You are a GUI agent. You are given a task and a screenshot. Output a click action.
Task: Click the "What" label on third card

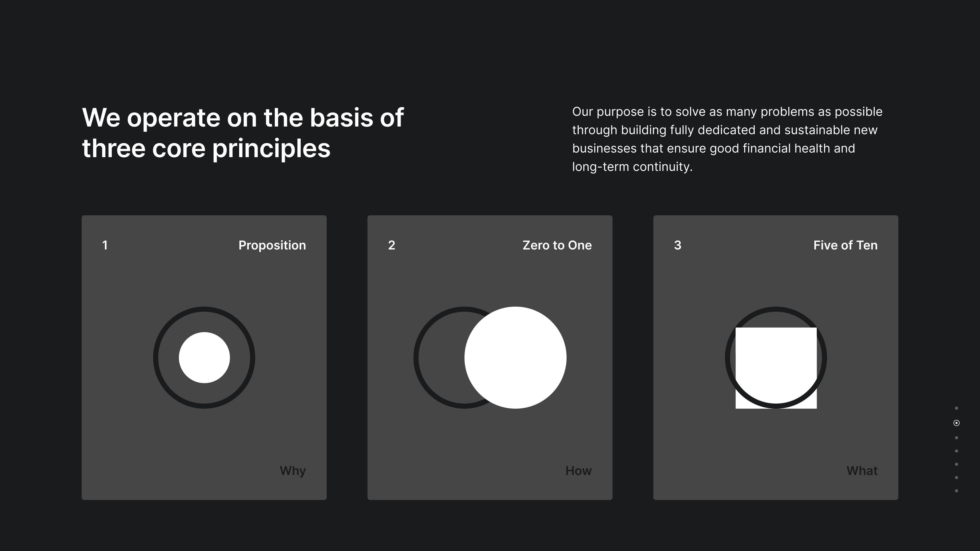862,471
